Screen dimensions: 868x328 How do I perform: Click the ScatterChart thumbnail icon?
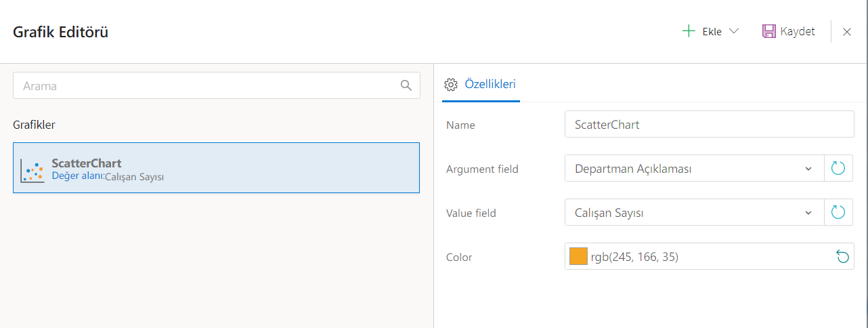click(32, 171)
